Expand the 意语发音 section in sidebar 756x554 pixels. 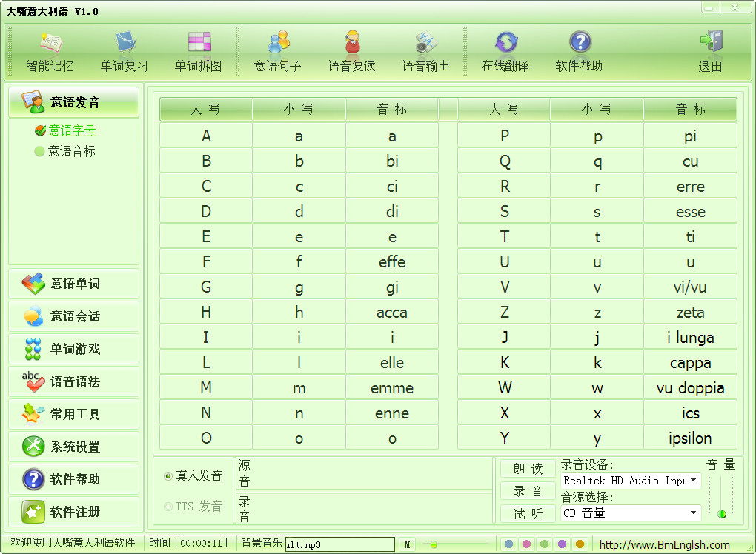coord(72,101)
